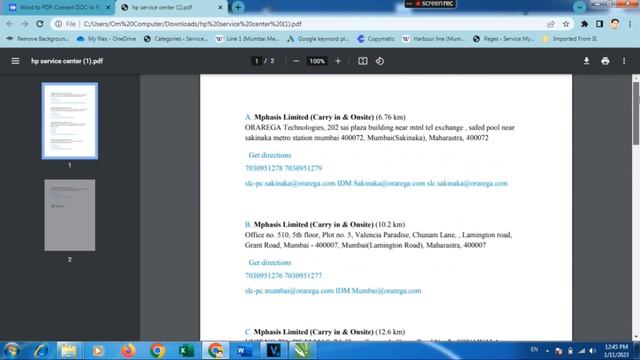
Task: Click the fit to page icon
Action: [x=362, y=61]
